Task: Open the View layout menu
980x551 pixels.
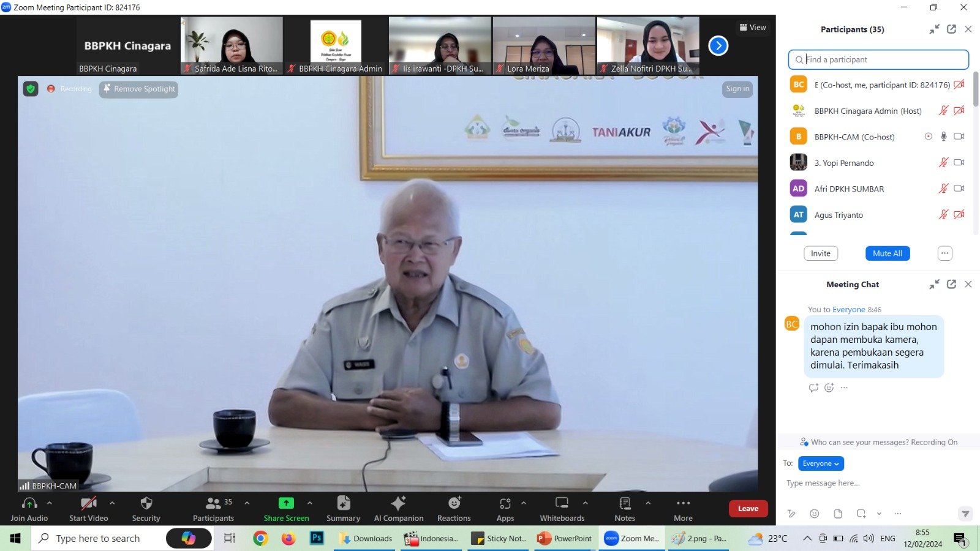Action: [x=753, y=28]
